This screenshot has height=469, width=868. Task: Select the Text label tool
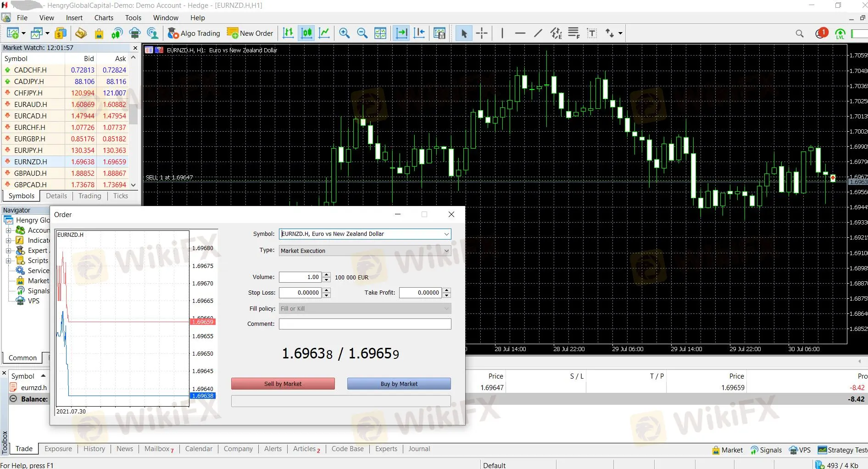click(592, 33)
